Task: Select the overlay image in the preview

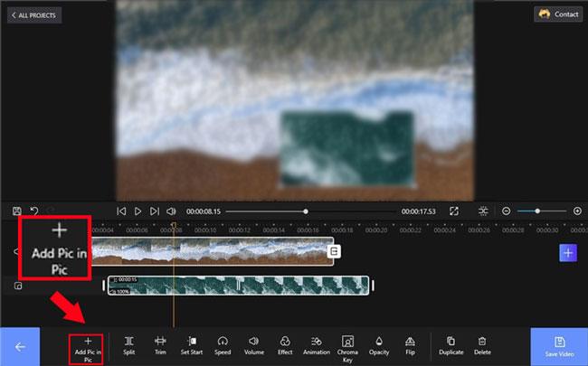Action: click(347, 149)
